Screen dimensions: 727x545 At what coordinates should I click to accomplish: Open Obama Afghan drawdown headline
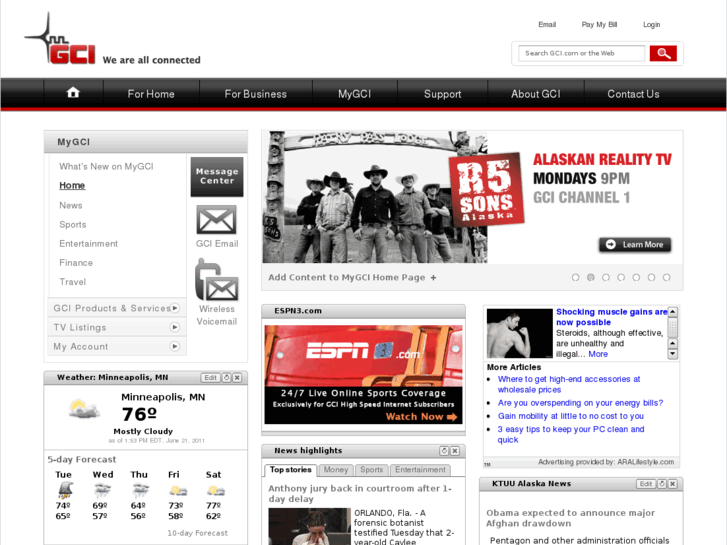[x=570, y=518]
